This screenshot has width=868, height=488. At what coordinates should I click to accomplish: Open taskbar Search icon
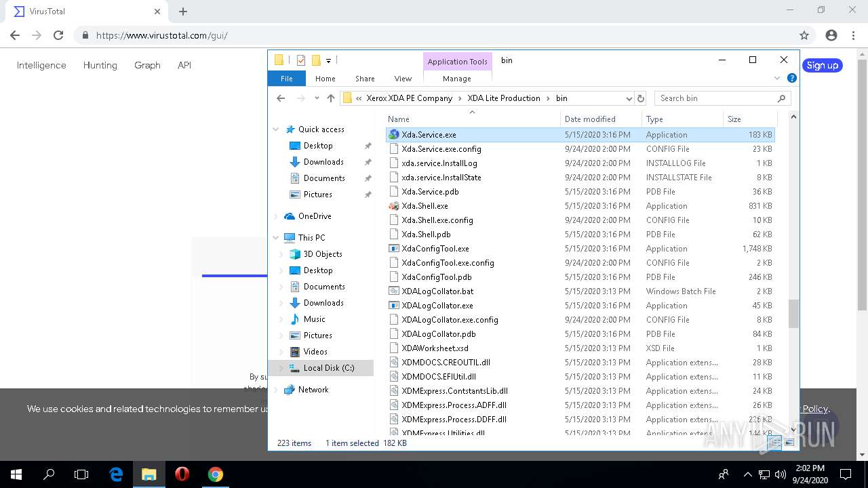pos(49,474)
